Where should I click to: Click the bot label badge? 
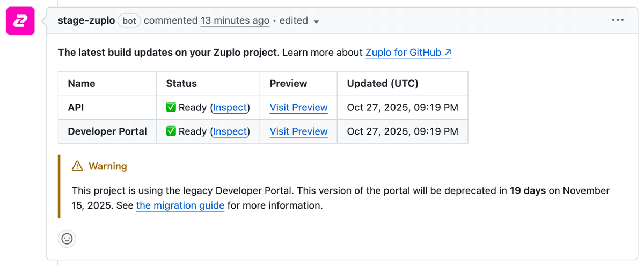point(129,20)
